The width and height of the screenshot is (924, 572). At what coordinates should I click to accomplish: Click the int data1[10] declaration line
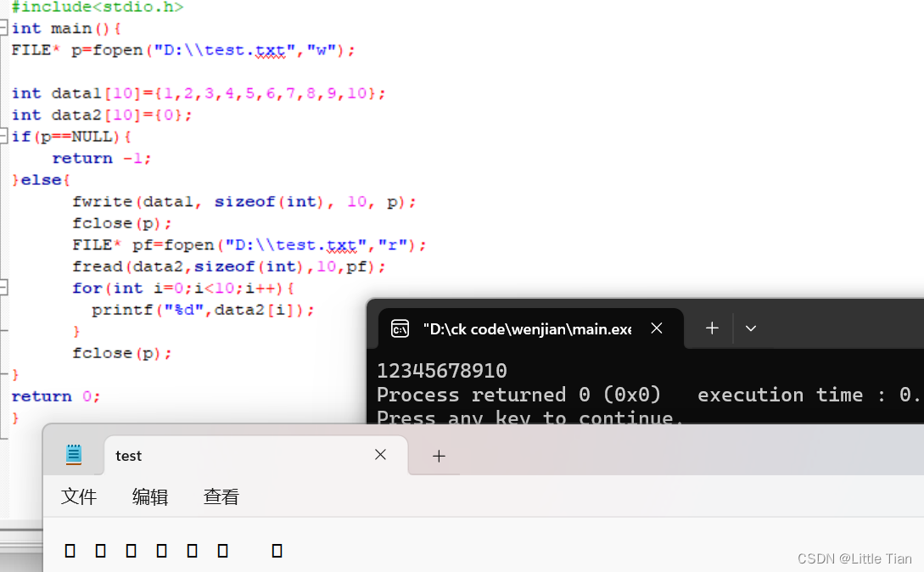point(198,93)
